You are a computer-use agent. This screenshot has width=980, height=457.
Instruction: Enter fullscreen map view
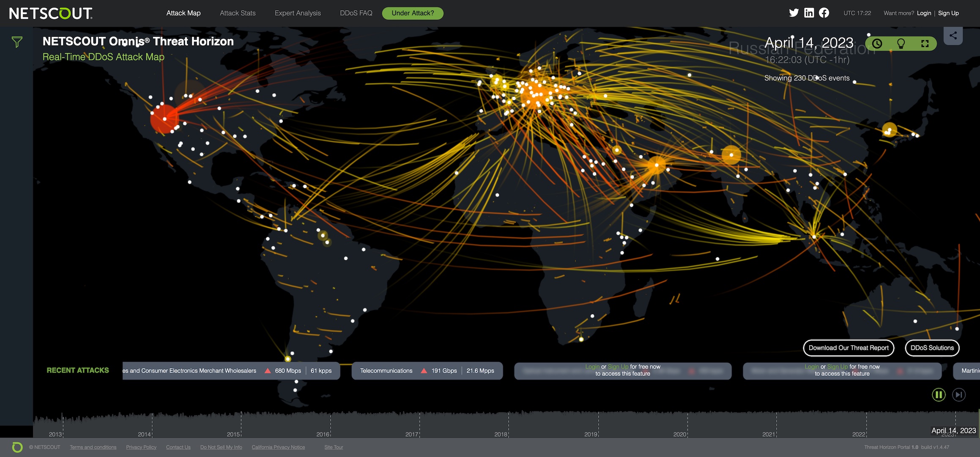925,44
